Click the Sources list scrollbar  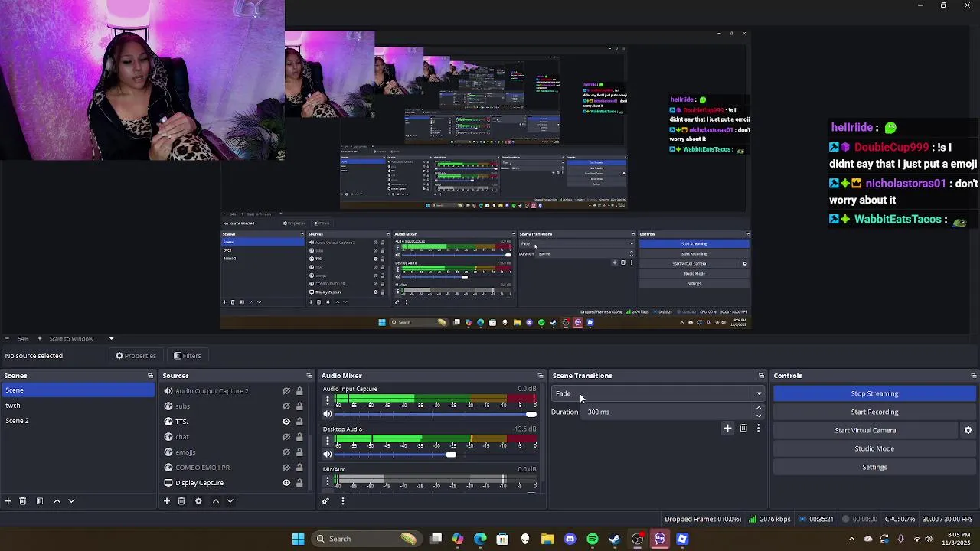tap(311, 462)
